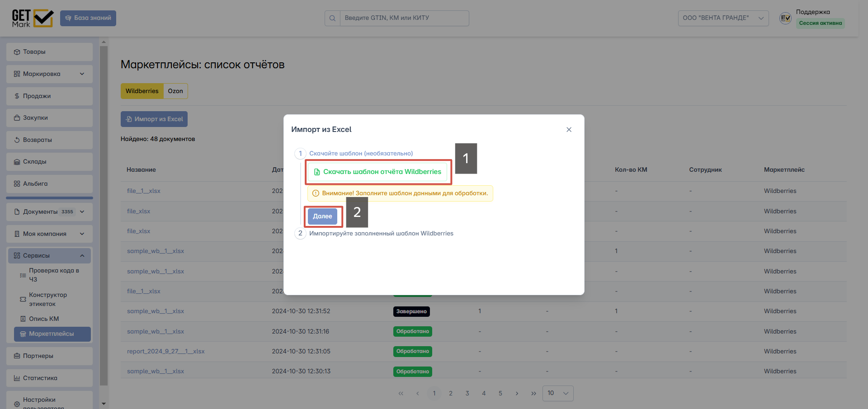
Task: Open the Партнеры sidebar section
Action: pyautogui.click(x=49, y=356)
